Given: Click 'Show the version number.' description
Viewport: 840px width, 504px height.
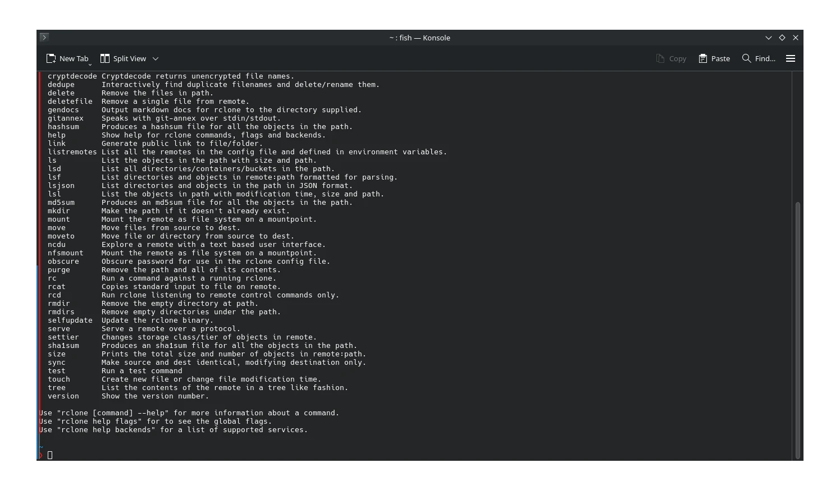Looking at the screenshot, I should [x=155, y=396].
